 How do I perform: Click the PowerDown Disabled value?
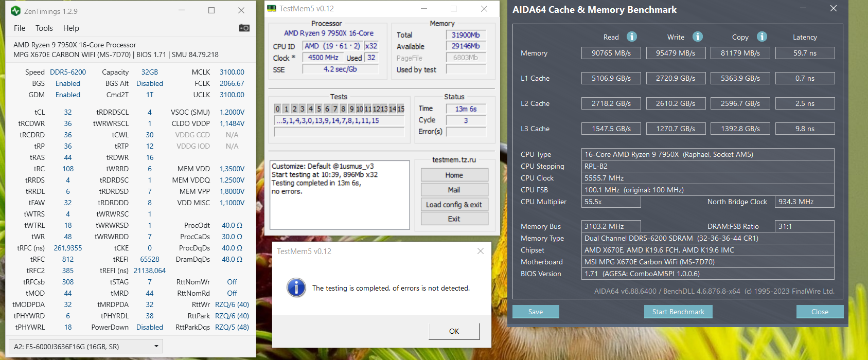pos(150,327)
